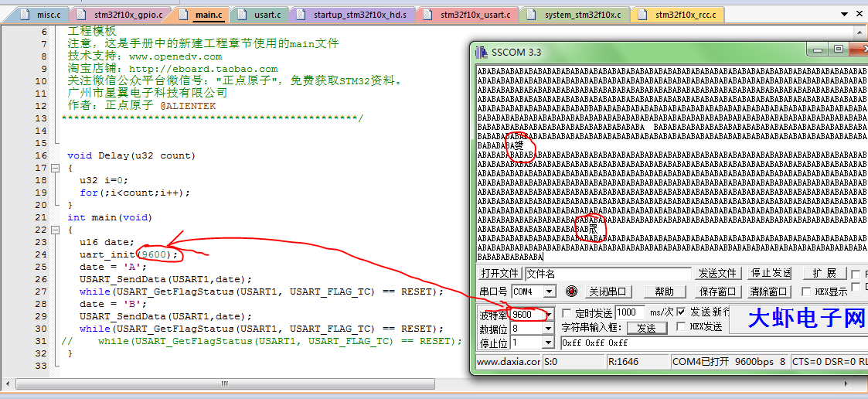Click the int main(void) line
Viewport: 868px width, 399px height.
click(x=110, y=217)
